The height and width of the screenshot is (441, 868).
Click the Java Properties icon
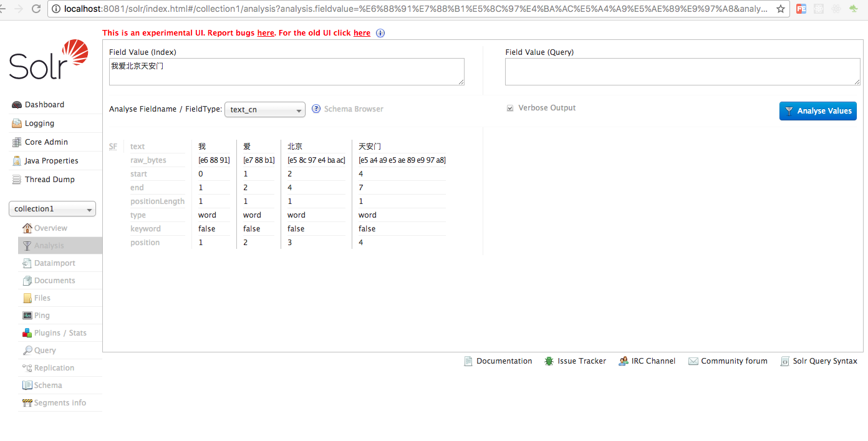[17, 161]
